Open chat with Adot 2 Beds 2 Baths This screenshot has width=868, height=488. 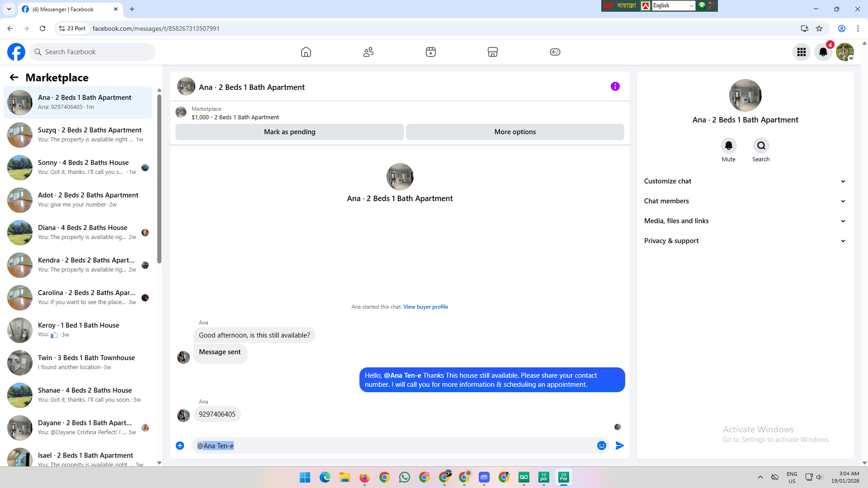[x=78, y=200]
